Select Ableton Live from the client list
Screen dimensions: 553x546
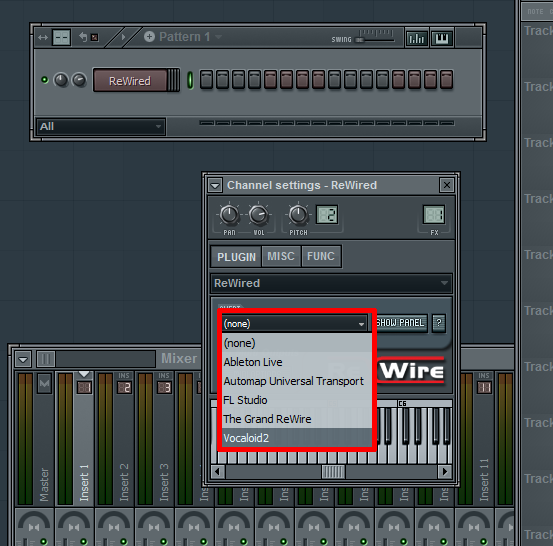tap(297, 362)
